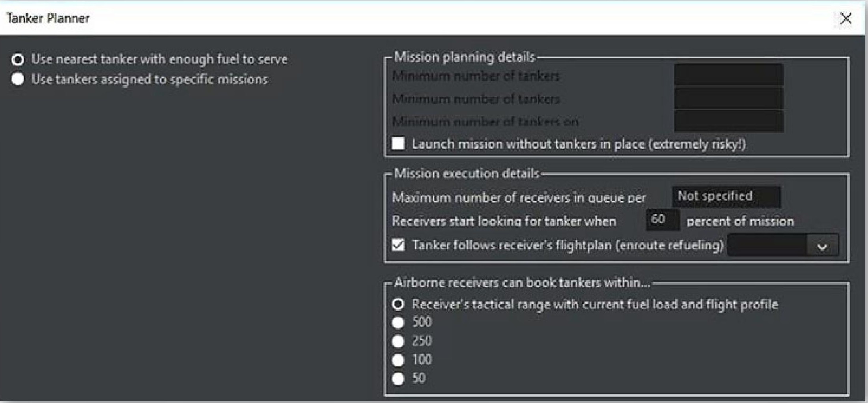
Task: Open the enroute refueling dropdown arrow
Action: coord(822,247)
